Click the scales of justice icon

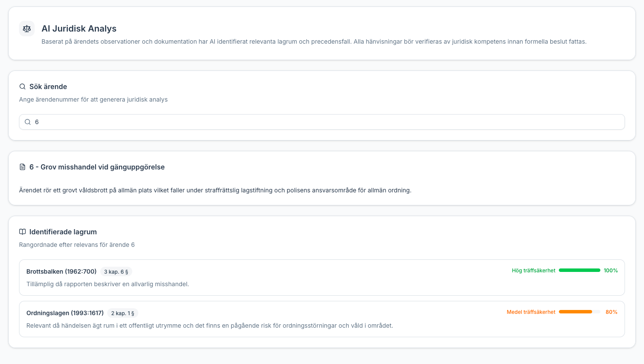27,29
